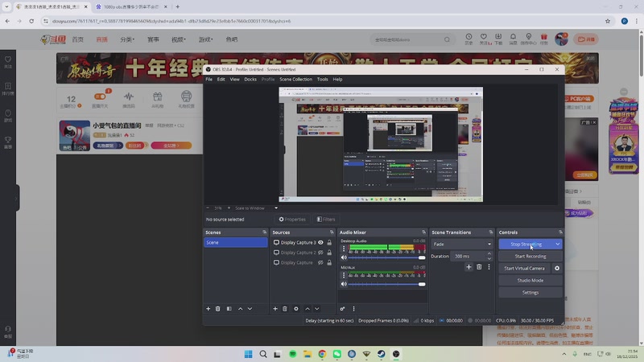Open source properties gear in Sources toolbar
The width and height of the screenshot is (644, 362).
pos(296,309)
